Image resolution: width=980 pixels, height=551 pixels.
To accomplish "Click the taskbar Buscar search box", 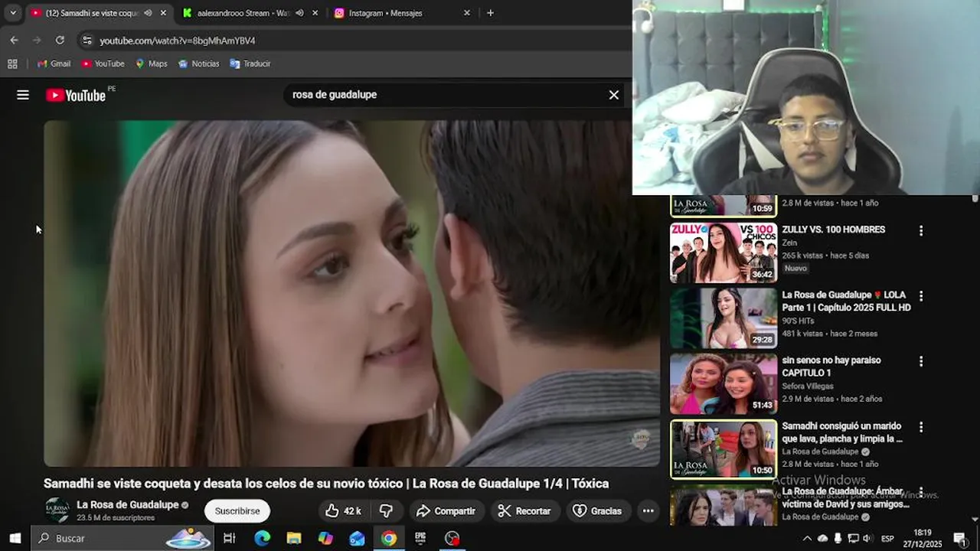I will tap(122, 538).
